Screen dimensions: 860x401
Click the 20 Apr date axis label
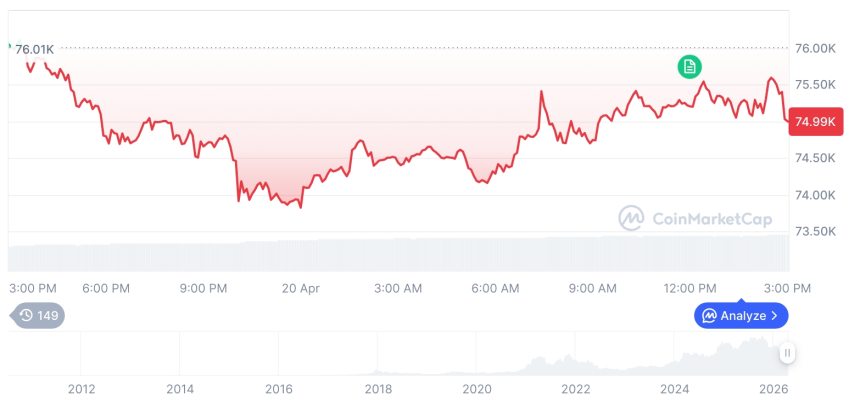(301, 288)
